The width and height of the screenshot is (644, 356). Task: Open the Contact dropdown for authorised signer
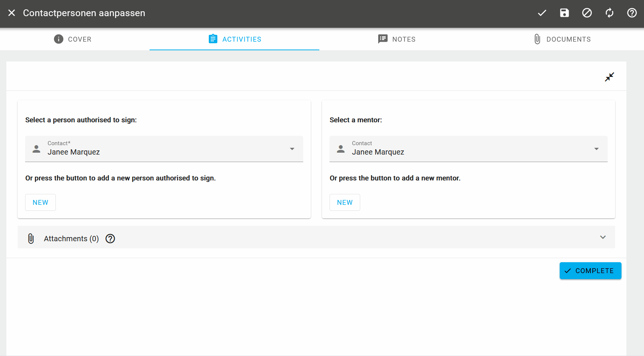click(292, 149)
